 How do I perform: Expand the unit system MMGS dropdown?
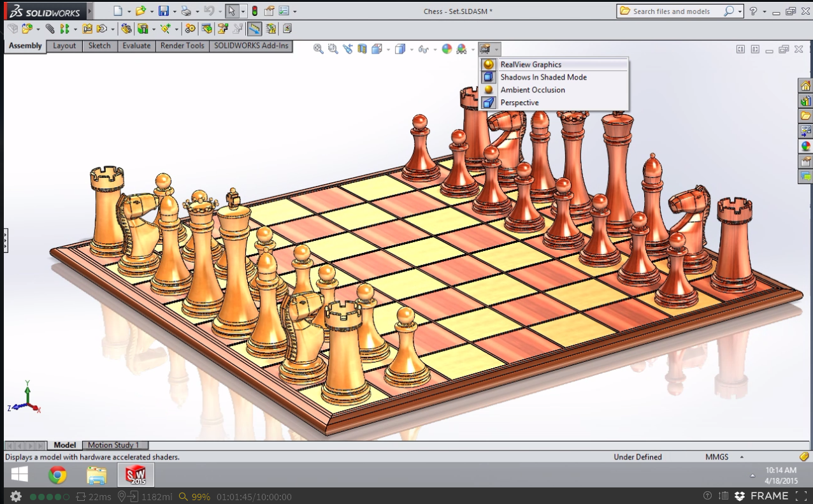[x=742, y=457]
